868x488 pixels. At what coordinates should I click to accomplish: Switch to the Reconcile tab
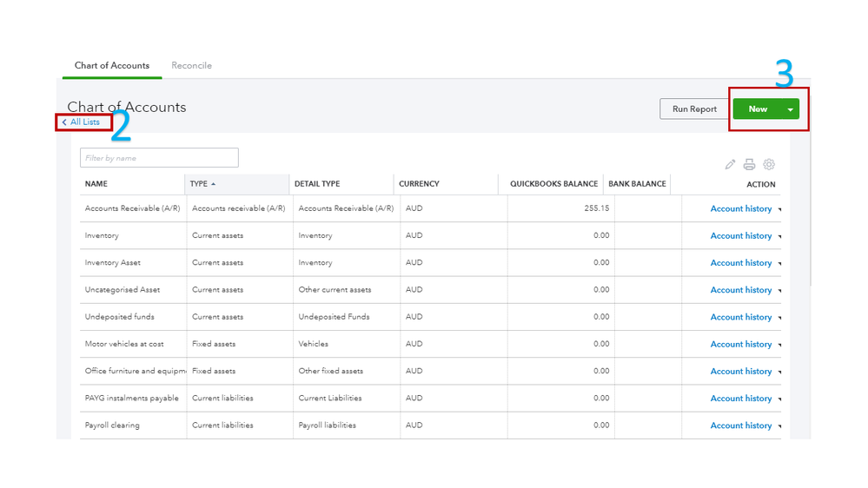pyautogui.click(x=191, y=66)
